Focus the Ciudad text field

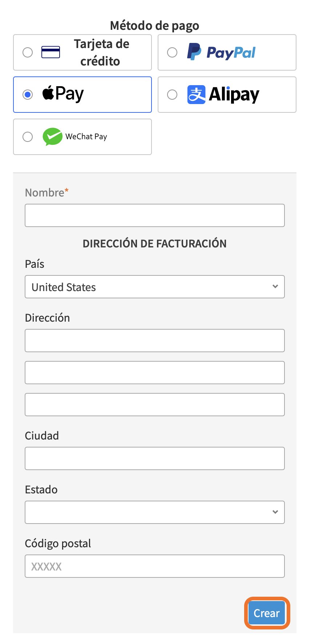pyautogui.click(x=155, y=458)
